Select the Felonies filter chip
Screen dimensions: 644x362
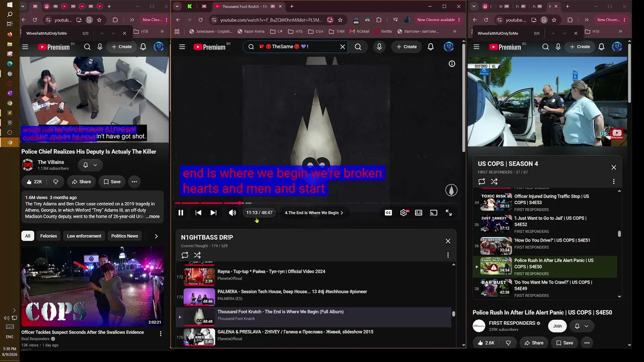pos(48,236)
